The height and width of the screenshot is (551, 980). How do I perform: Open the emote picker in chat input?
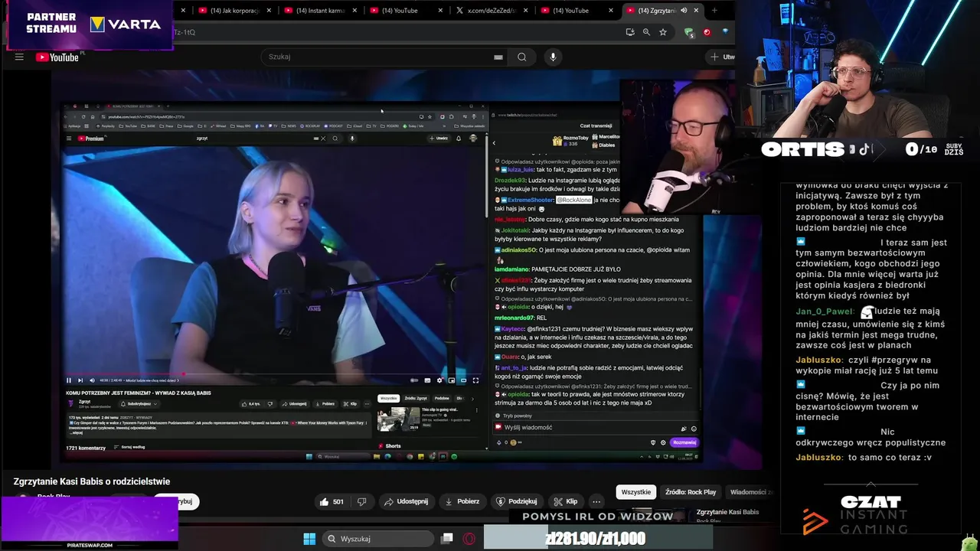[x=694, y=429]
